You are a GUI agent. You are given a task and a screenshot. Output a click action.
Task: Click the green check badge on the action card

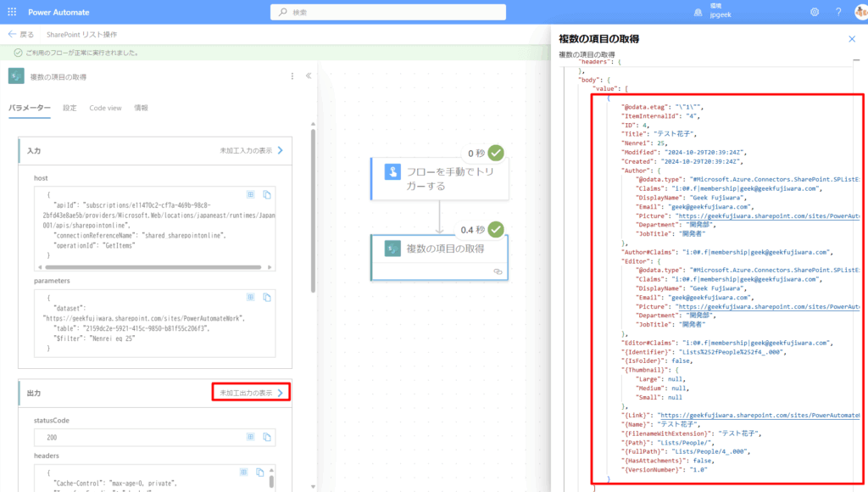point(496,229)
